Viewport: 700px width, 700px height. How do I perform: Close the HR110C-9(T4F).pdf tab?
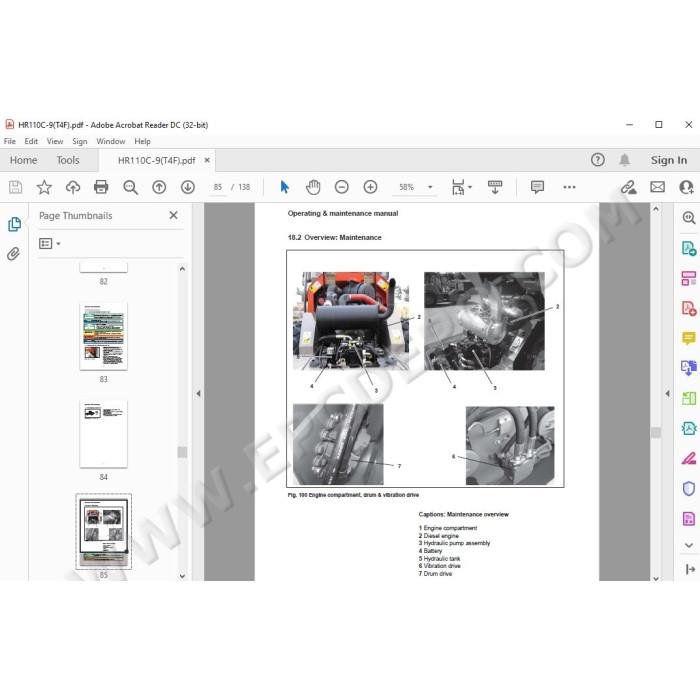(207, 160)
